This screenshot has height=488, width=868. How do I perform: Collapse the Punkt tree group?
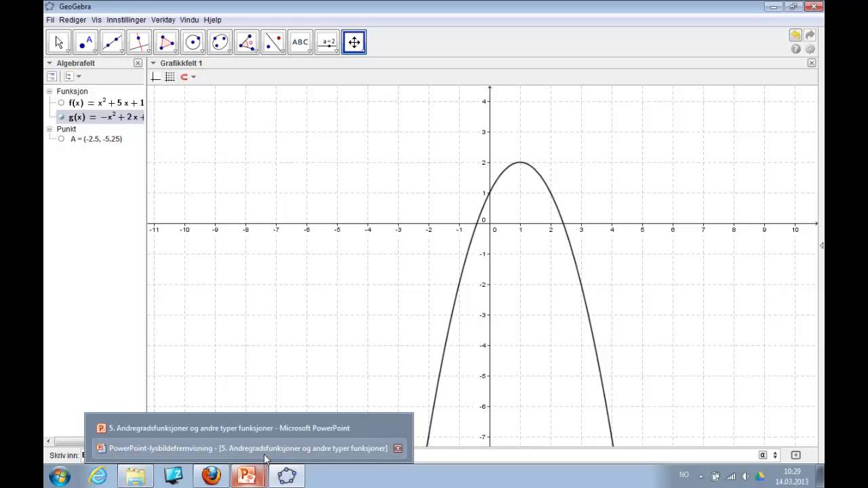[50, 129]
